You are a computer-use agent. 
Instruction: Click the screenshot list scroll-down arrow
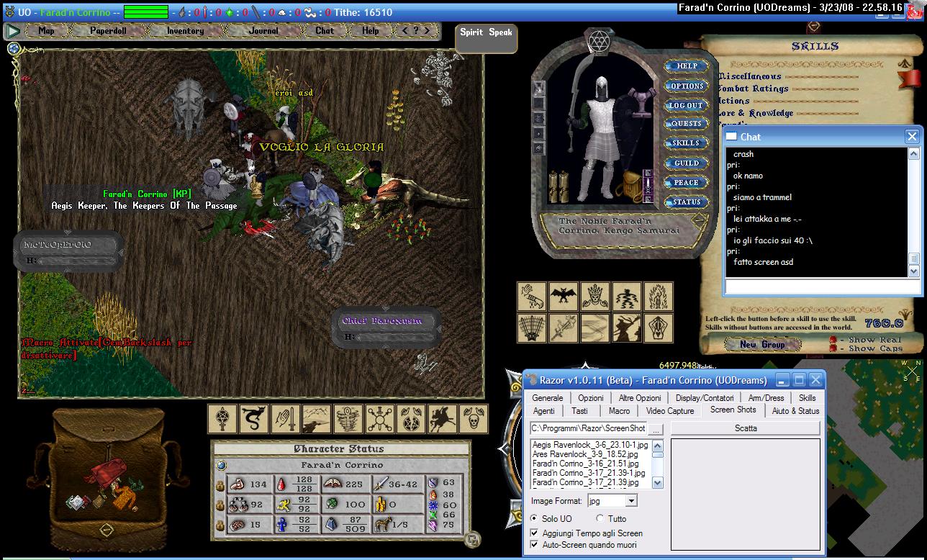click(658, 484)
